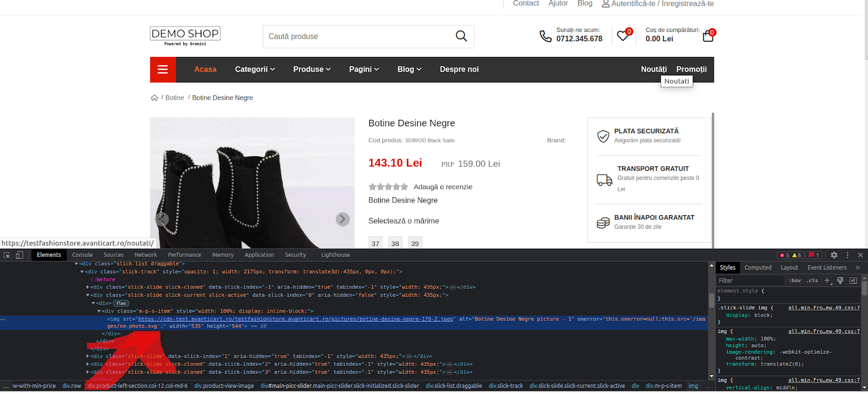
Task: Toggle the .cls classes button
Action: tap(812, 280)
